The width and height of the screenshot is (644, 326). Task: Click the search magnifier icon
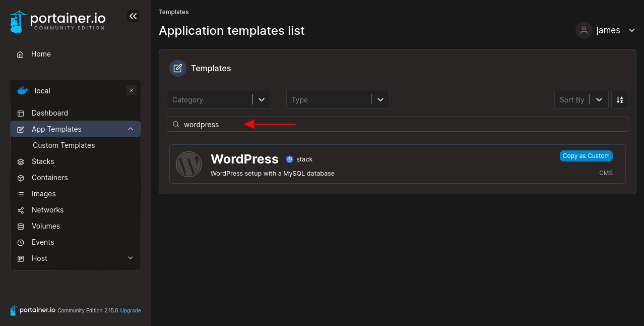pyautogui.click(x=176, y=124)
